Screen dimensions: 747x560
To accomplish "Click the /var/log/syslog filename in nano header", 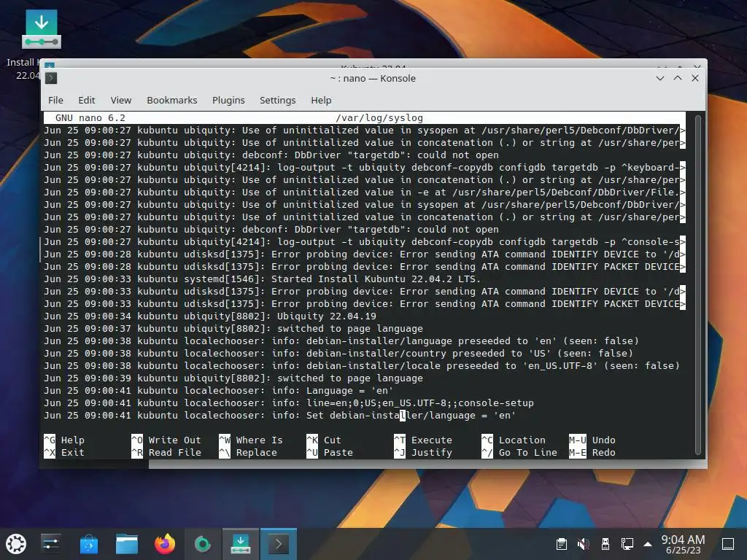I will (379, 118).
